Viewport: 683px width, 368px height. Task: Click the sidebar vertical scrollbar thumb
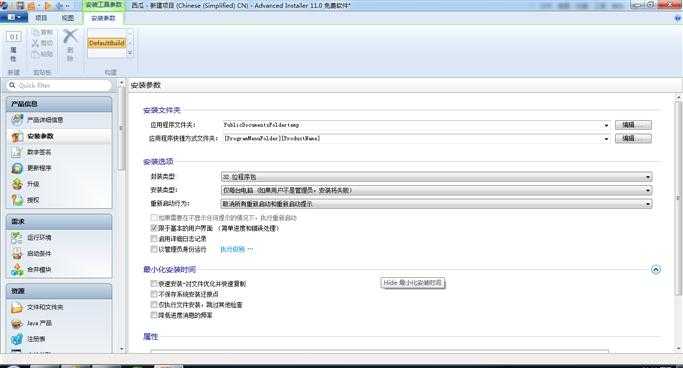click(x=122, y=129)
